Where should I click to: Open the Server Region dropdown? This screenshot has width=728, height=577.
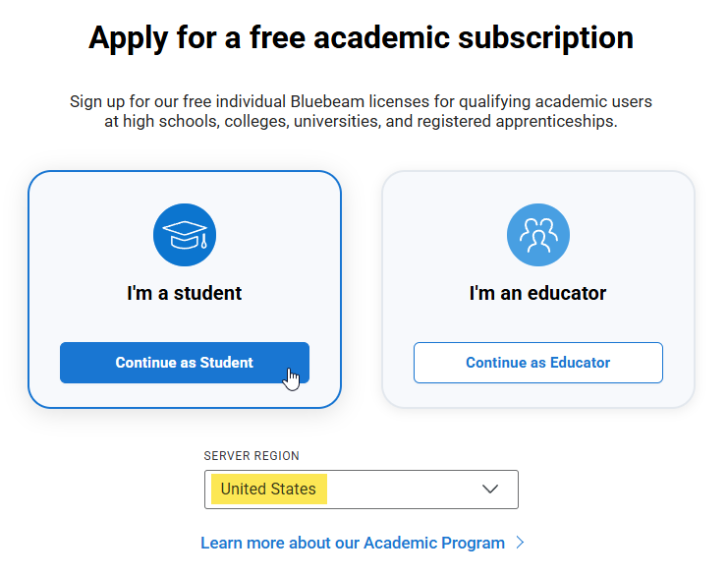point(361,489)
